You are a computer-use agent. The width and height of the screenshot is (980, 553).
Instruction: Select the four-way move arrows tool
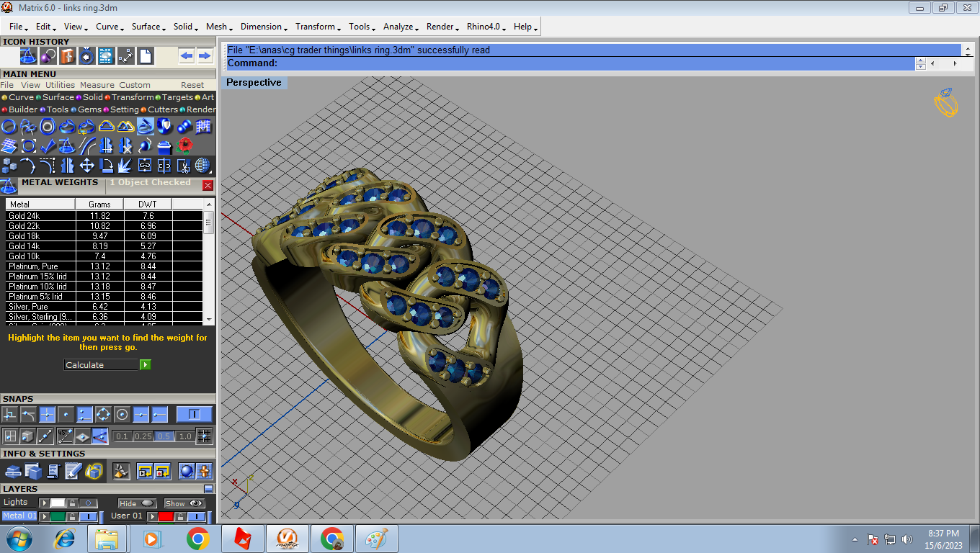[x=86, y=166]
